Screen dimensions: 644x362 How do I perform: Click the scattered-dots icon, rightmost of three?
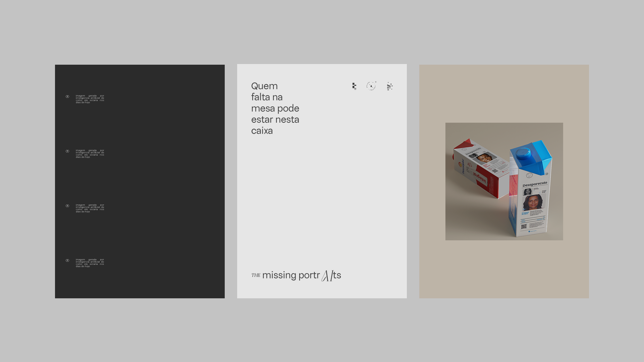pyautogui.click(x=389, y=86)
